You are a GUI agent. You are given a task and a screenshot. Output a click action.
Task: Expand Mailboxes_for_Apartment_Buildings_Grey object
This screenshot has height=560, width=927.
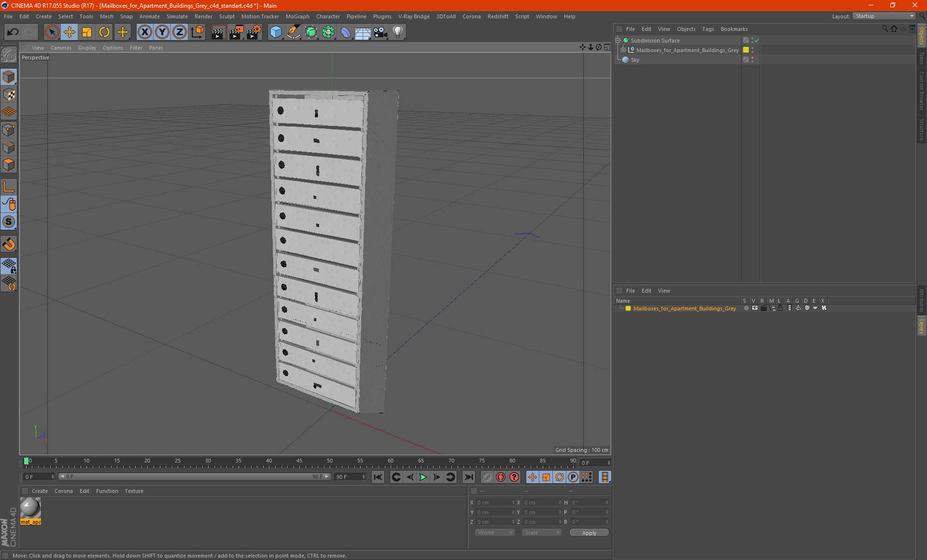point(623,50)
